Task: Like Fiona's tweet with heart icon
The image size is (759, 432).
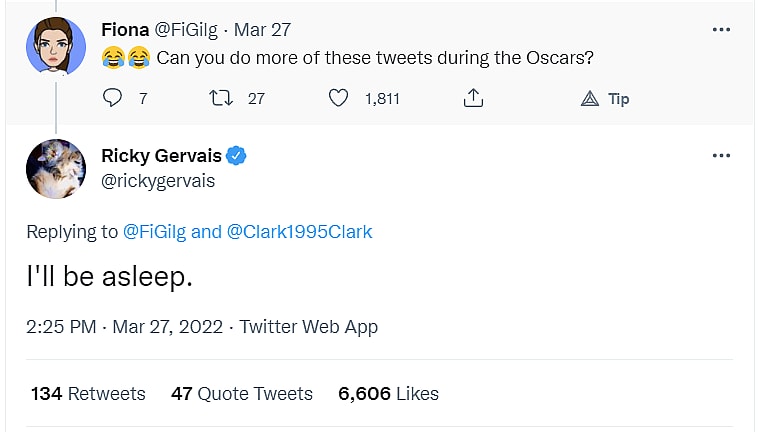Action: pos(340,98)
